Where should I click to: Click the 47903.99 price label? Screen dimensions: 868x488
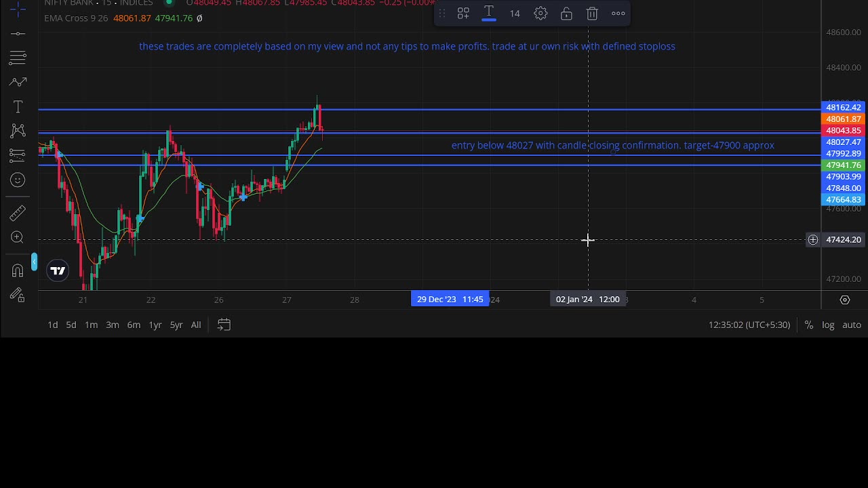843,177
